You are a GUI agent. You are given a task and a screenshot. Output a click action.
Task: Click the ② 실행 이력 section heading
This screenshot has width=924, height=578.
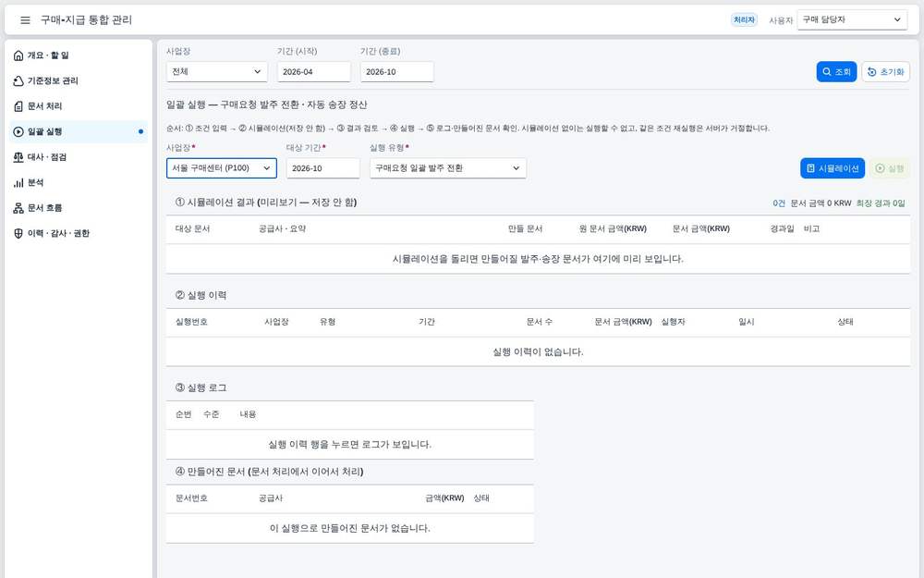[201, 296]
